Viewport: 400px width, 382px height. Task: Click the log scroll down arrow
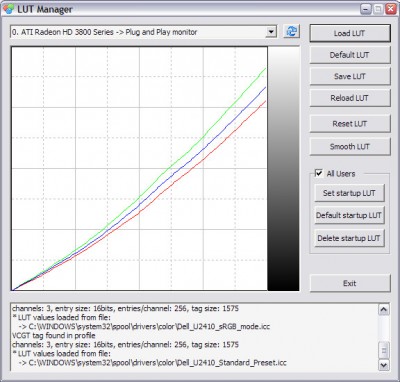[x=384, y=365]
